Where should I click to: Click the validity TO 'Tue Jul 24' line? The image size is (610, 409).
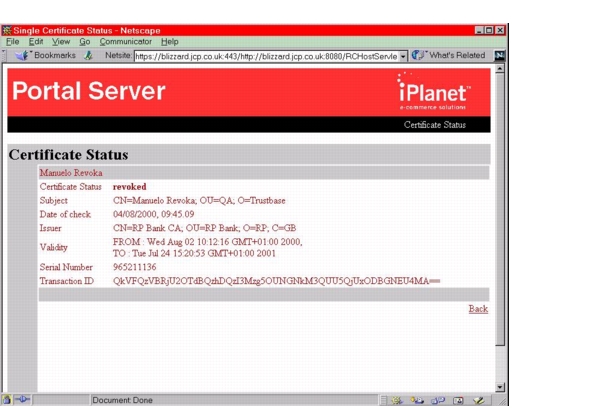[194, 254]
